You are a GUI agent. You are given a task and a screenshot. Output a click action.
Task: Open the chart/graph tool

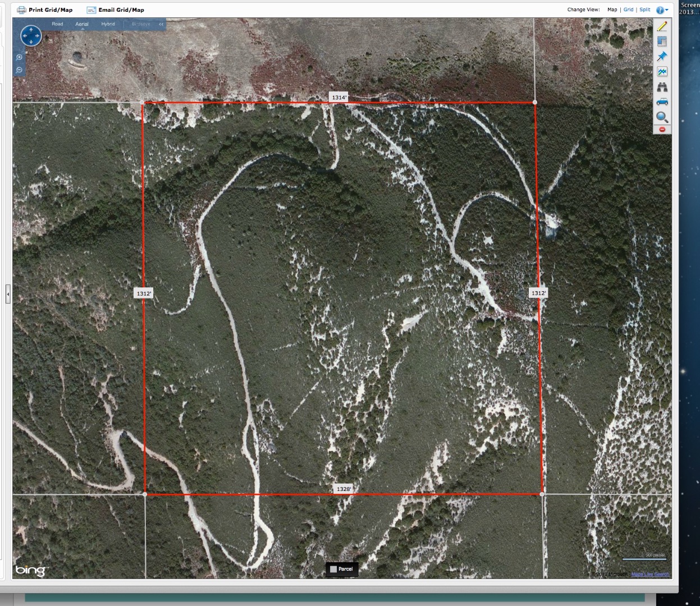[x=662, y=71]
